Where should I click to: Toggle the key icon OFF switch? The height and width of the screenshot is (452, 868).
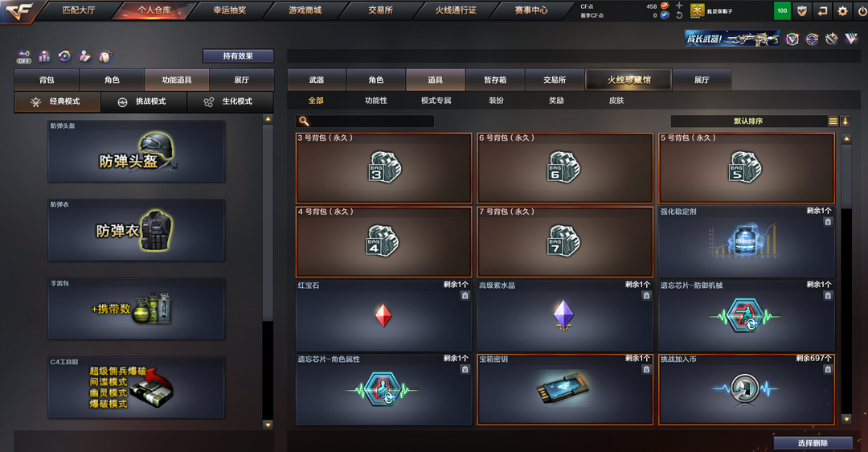tap(23, 56)
